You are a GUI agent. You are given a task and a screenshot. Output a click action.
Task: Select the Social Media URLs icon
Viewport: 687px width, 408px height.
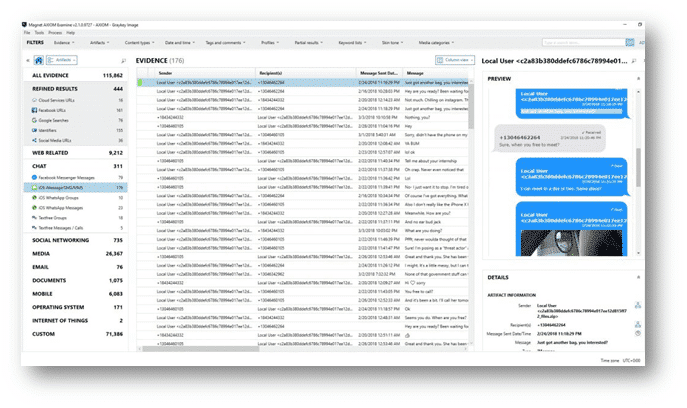pos(34,140)
